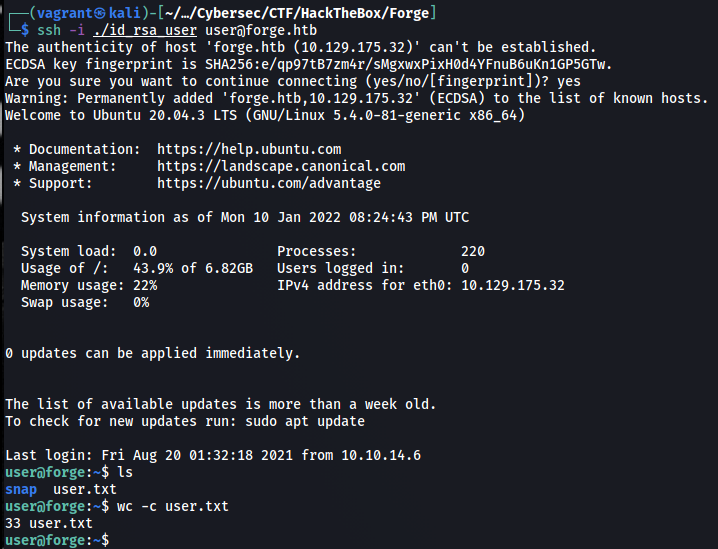
Task: Click the Processes count 220
Action: (473, 251)
